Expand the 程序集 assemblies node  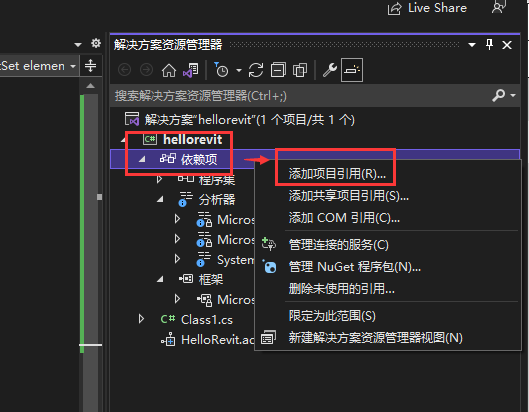(159, 179)
